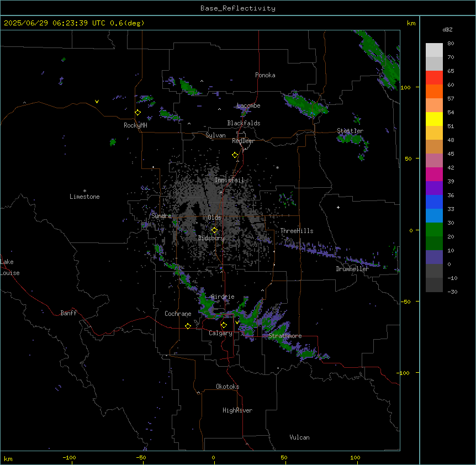The image size is (476, 465).
Task: Click the yellow diamond marker south of Red Deer
Action: coord(235,155)
